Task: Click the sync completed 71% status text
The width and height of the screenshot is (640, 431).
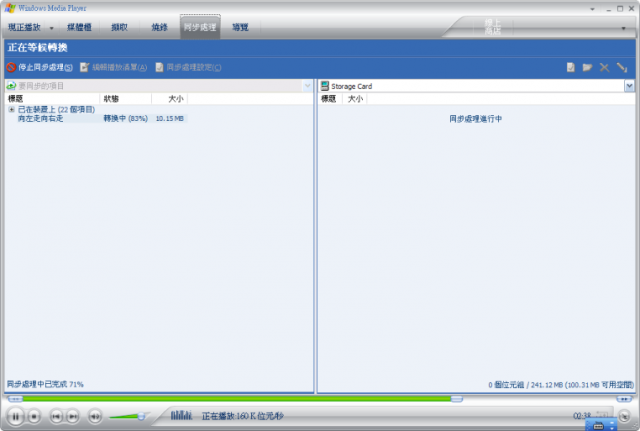Action: [x=45, y=384]
